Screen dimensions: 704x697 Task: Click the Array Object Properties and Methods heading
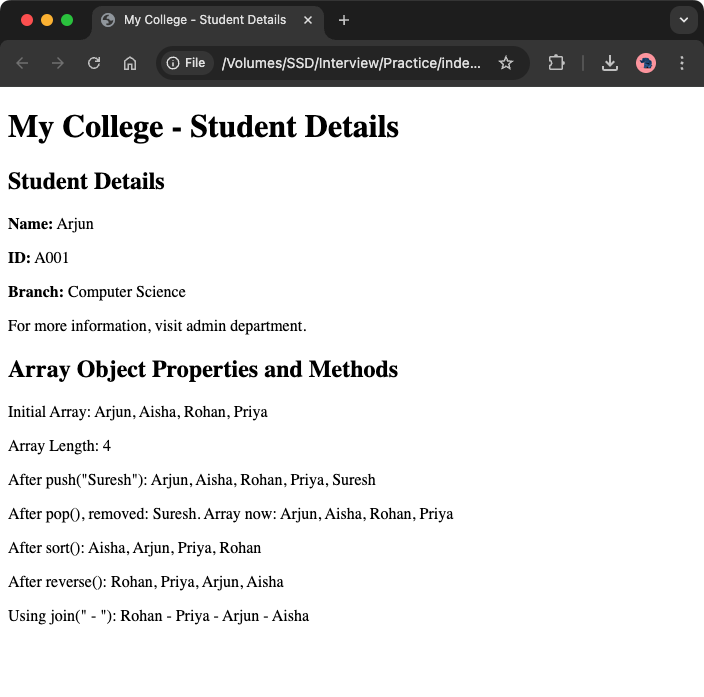pyautogui.click(x=203, y=369)
